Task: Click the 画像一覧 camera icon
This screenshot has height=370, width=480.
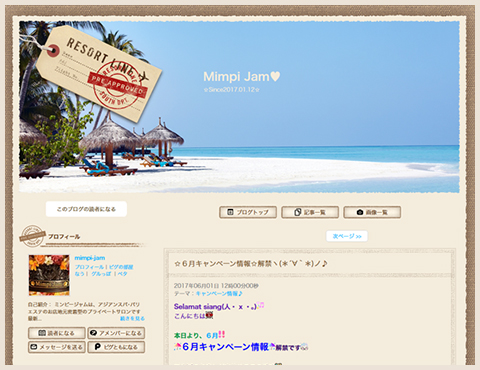Action: tap(360, 212)
